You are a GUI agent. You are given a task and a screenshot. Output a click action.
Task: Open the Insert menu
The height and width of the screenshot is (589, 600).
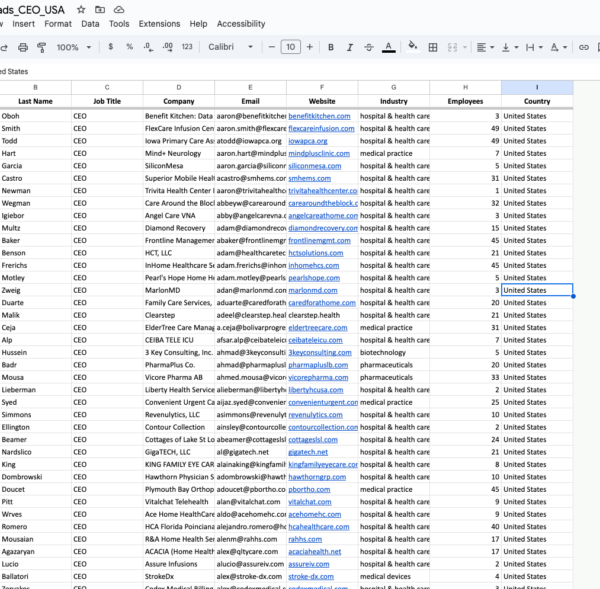point(23,24)
